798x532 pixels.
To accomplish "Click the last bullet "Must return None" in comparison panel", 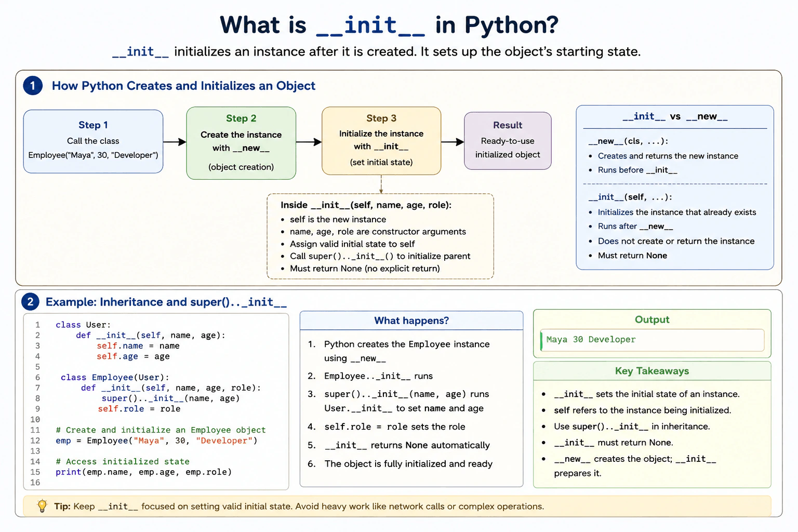I will 632,256.
